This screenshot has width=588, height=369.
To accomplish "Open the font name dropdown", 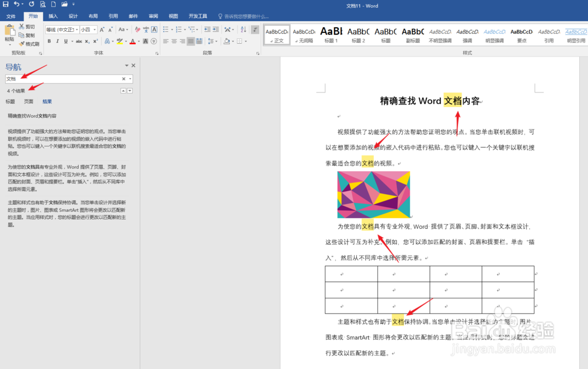I will (76, 29).
